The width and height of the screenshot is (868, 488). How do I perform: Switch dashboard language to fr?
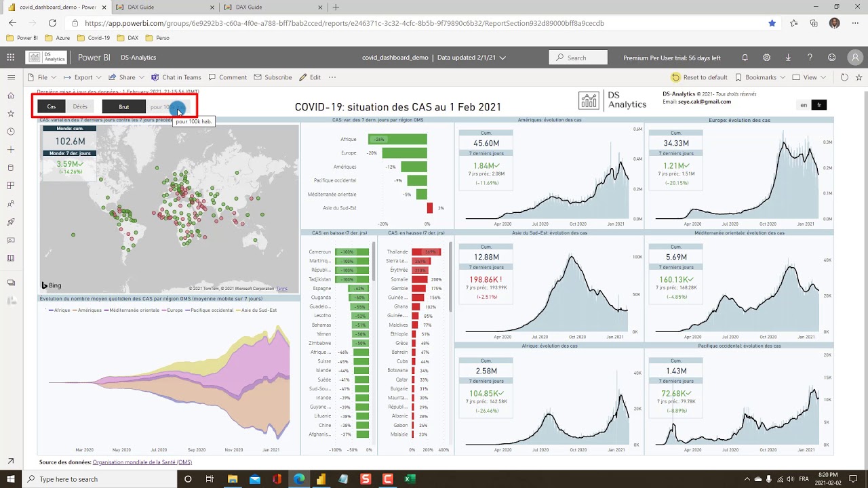819,105
